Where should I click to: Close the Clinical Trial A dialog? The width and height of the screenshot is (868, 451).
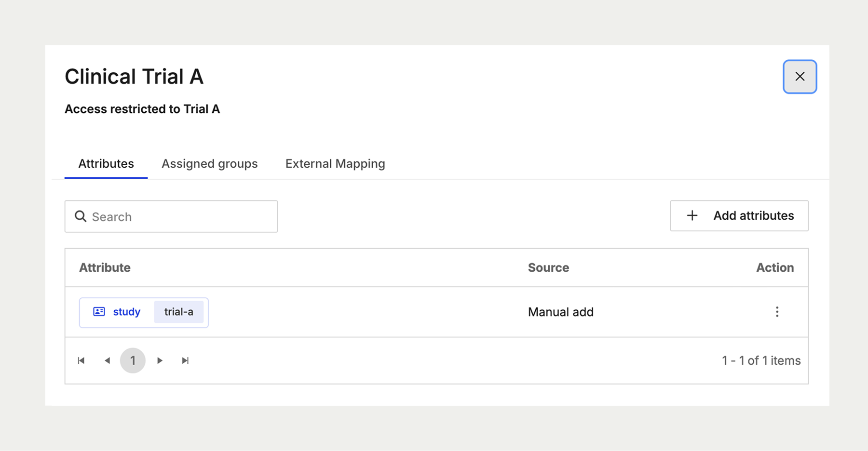click(800, 77)
